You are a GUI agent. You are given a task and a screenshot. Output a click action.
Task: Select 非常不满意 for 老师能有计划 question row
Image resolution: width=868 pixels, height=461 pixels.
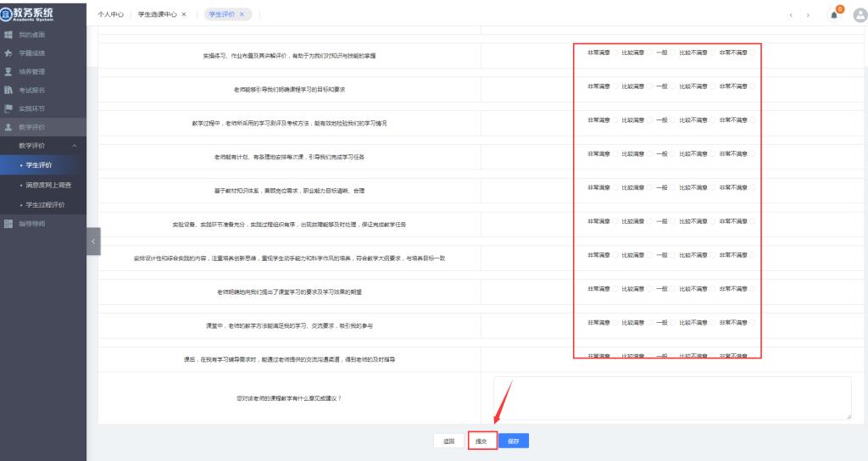tap(753, 154)
